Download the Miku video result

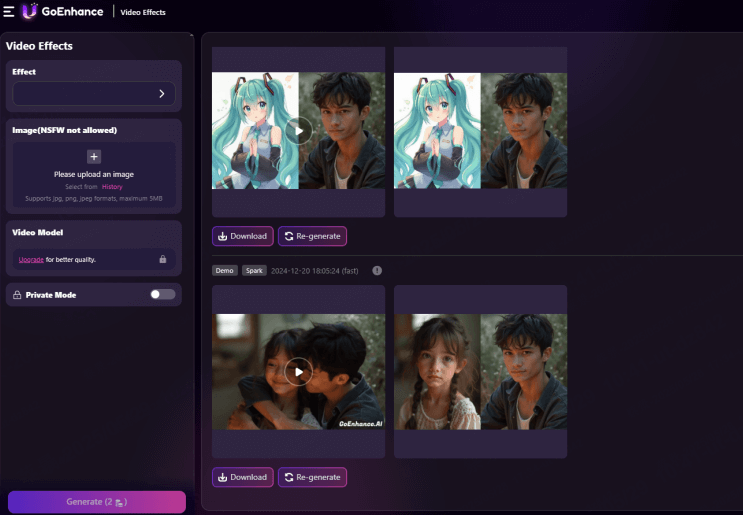243,236
